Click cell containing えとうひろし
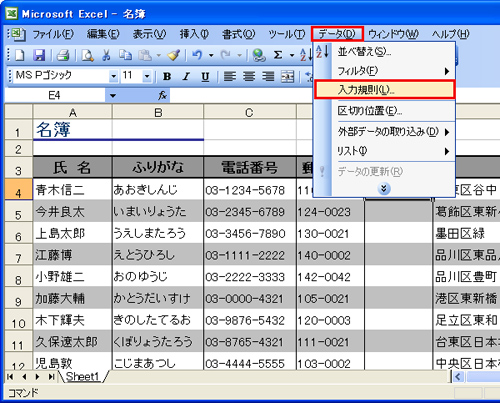Screen dimensions: 500x403 pyautogui.click(x=158, y=255)
